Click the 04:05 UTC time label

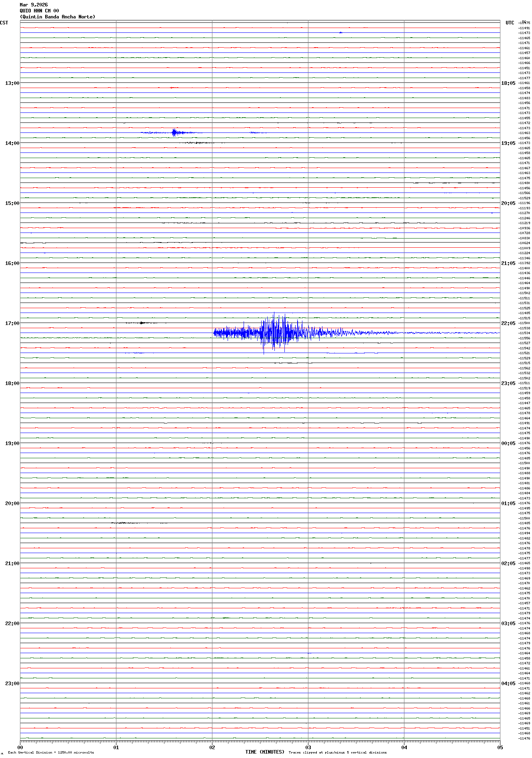pyautogui.click(x=508, y=684)
